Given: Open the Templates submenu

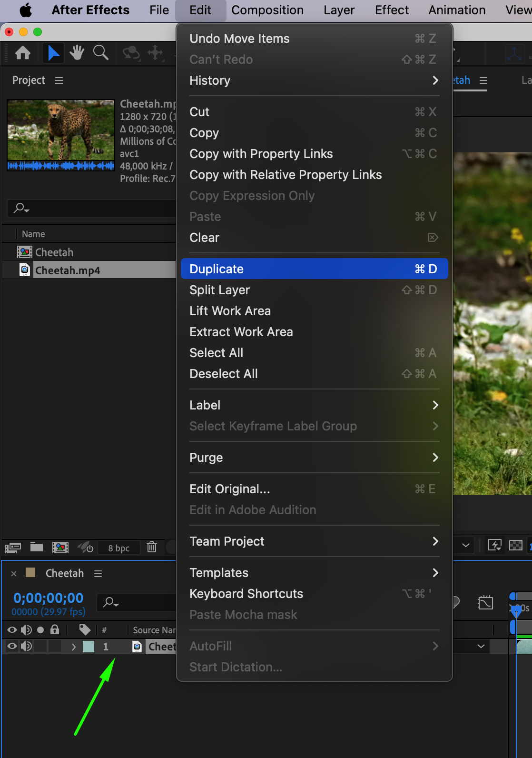Looking at the screenshot, I should point(314,573).
